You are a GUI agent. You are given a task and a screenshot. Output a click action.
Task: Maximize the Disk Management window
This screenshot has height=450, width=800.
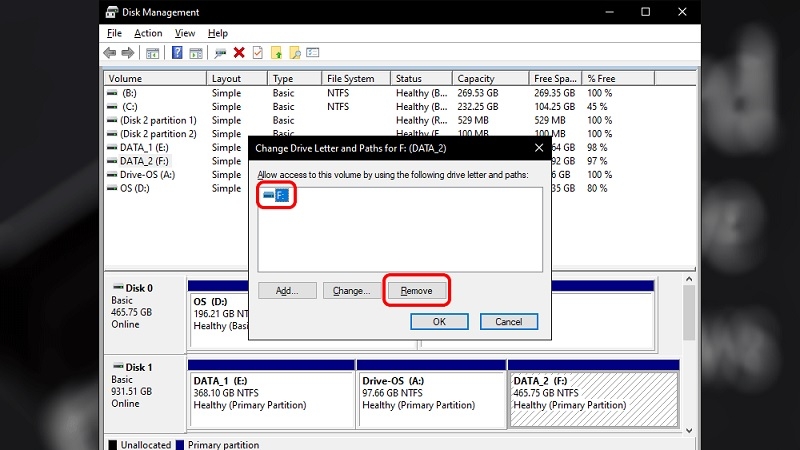click(x=645, y=12)
